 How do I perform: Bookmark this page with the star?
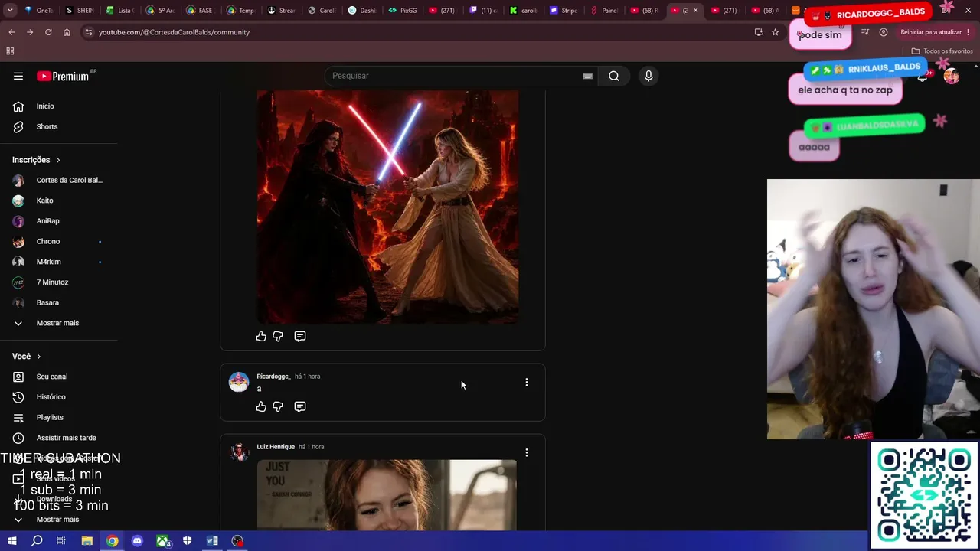tap(775, 32)
